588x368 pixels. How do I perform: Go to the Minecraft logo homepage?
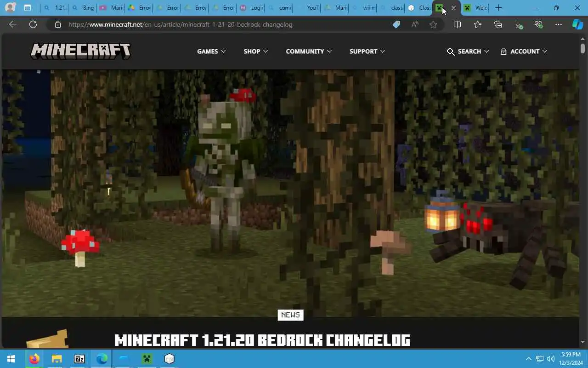[x=80, y=51]
